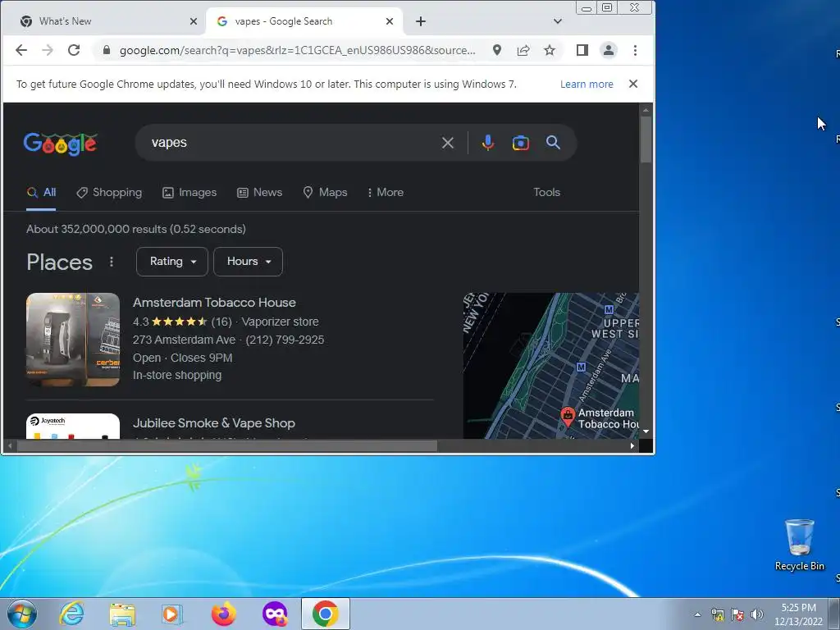840x630 pixels.
Task: Open a new tab with the plus button
Action: [421, 21]
